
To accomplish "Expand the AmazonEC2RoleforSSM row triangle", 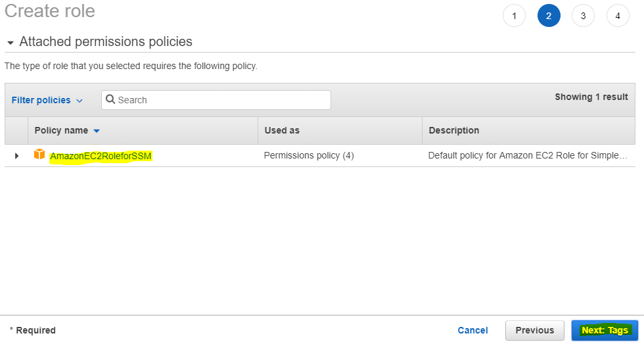I will coord(16,156).
